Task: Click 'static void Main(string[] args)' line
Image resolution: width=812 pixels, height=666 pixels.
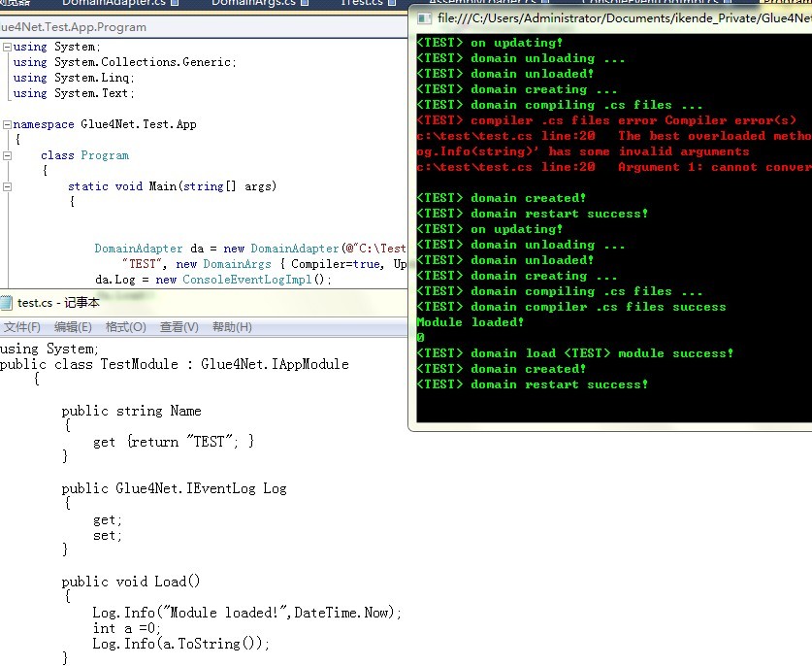Action: tap(173, 186)
